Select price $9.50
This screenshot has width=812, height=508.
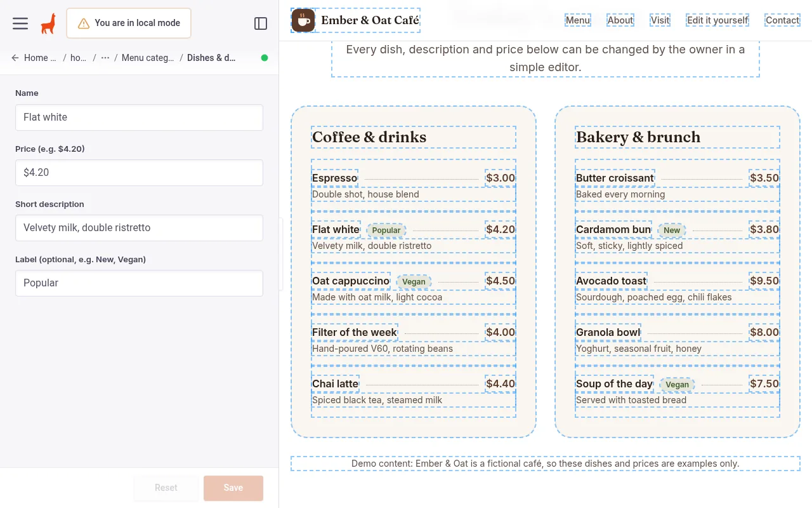tap(764, 281)
